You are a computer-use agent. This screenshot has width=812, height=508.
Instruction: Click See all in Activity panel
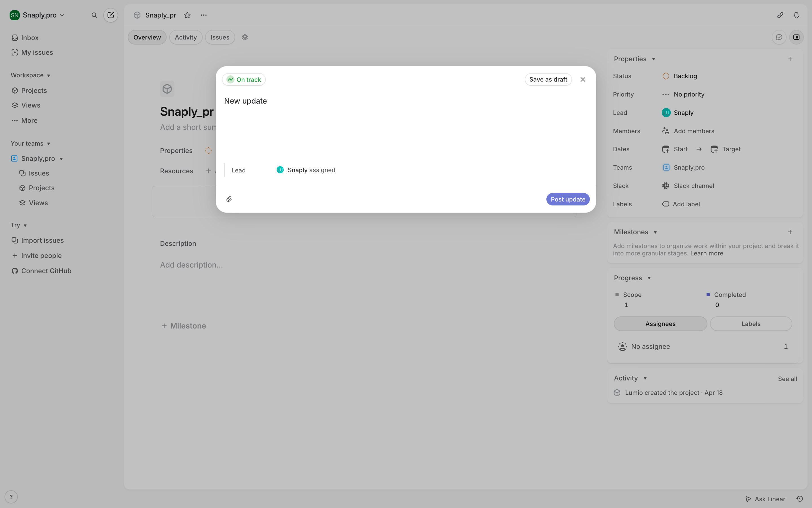(x=787, y=379)
